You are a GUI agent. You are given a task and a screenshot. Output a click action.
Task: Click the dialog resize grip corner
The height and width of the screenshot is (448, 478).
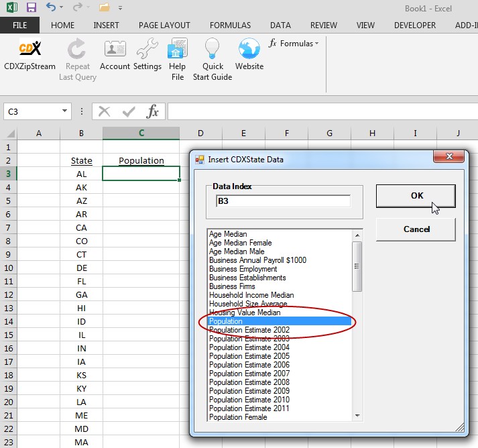(460, 427)
